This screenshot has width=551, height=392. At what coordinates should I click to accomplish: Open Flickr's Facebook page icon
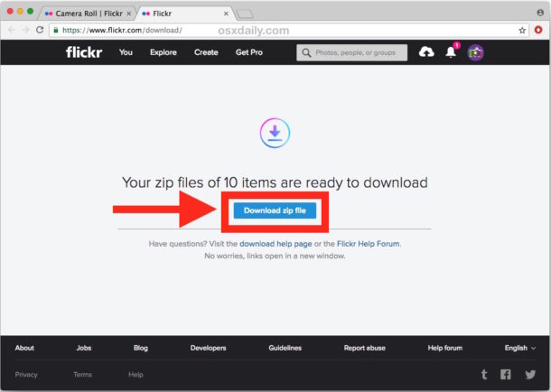(506, 375)
